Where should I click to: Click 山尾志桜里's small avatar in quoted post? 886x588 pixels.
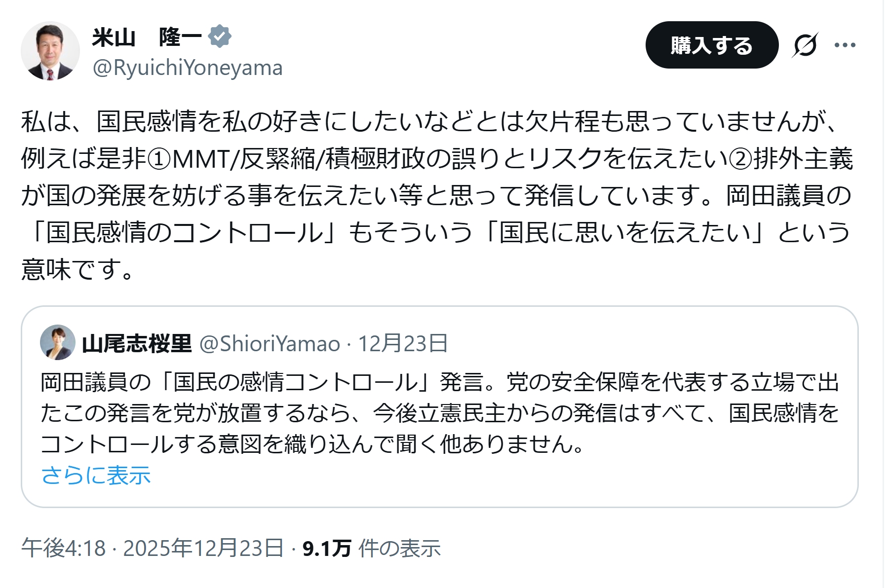point(58,342)
